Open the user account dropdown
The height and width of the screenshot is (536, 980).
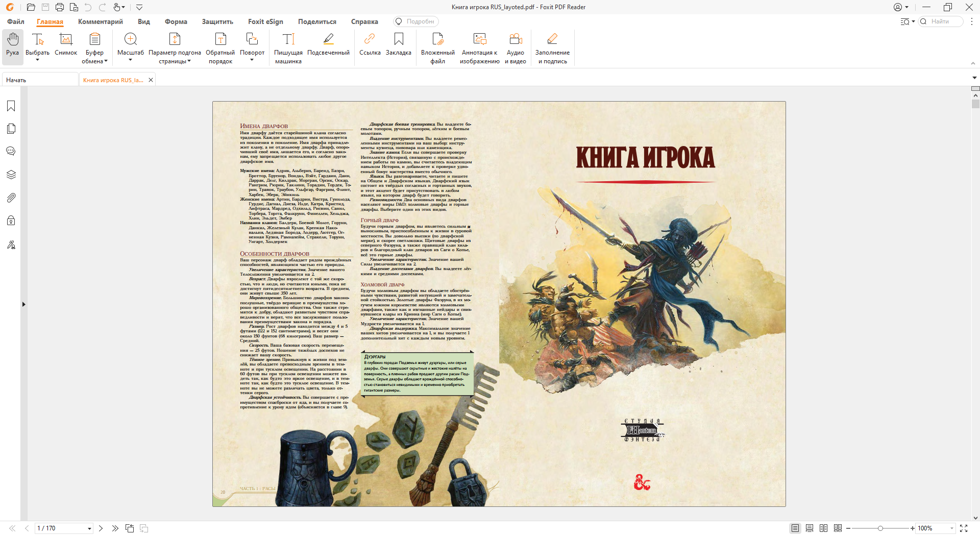[901, 7]
